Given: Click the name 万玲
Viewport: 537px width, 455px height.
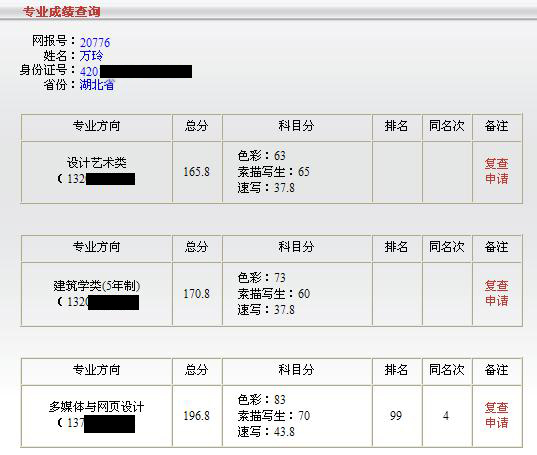Looking at the screenshot, I should point(91,56).
